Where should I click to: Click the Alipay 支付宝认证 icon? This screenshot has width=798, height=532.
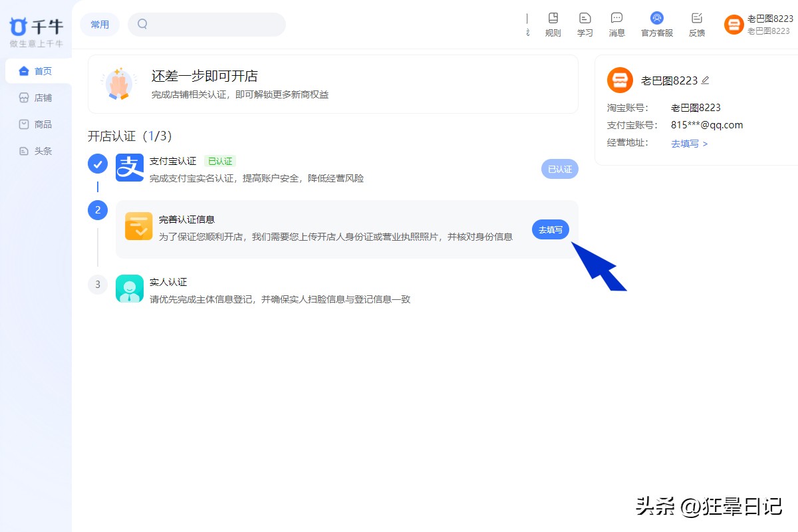point(129,168)
